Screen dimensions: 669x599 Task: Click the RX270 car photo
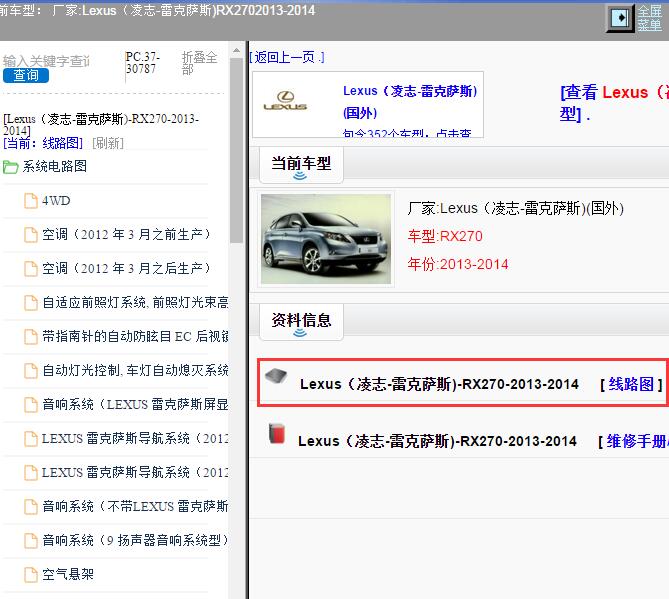click(326, 239)
